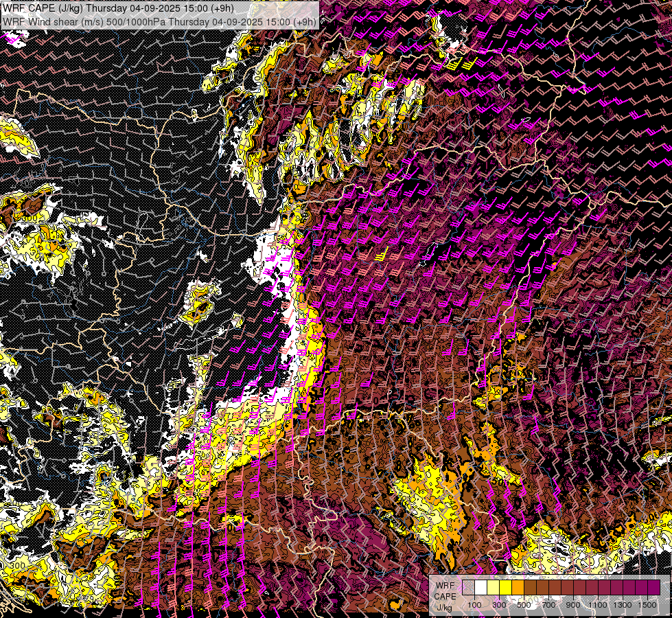Click the deepest purple legend swatch at the far end

point(654,587)
